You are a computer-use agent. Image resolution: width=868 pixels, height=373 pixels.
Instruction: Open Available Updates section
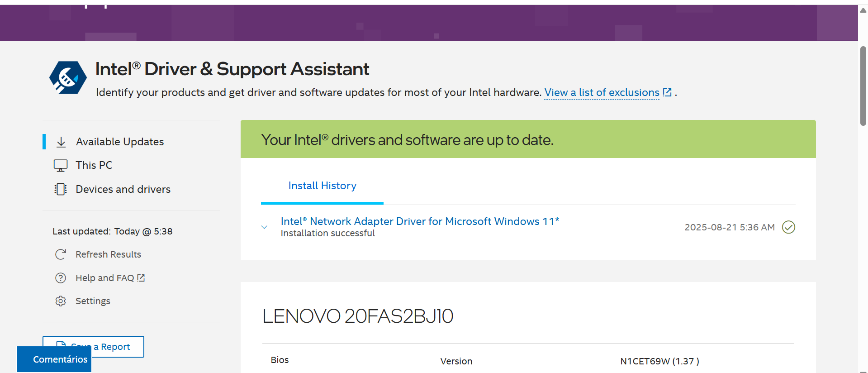tap(120, 142)
